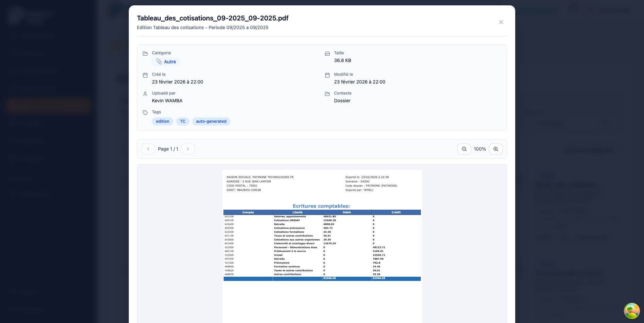This screenshot has height=323, width=644.
Task: Click the auto-generated tag
Action: (x=211, y=121)
